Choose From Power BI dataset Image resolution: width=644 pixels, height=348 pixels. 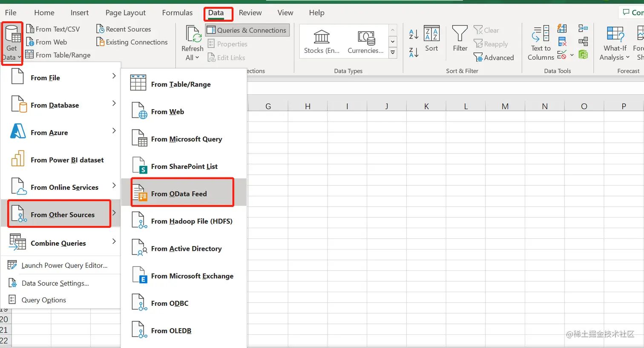(x=60, y=160)
